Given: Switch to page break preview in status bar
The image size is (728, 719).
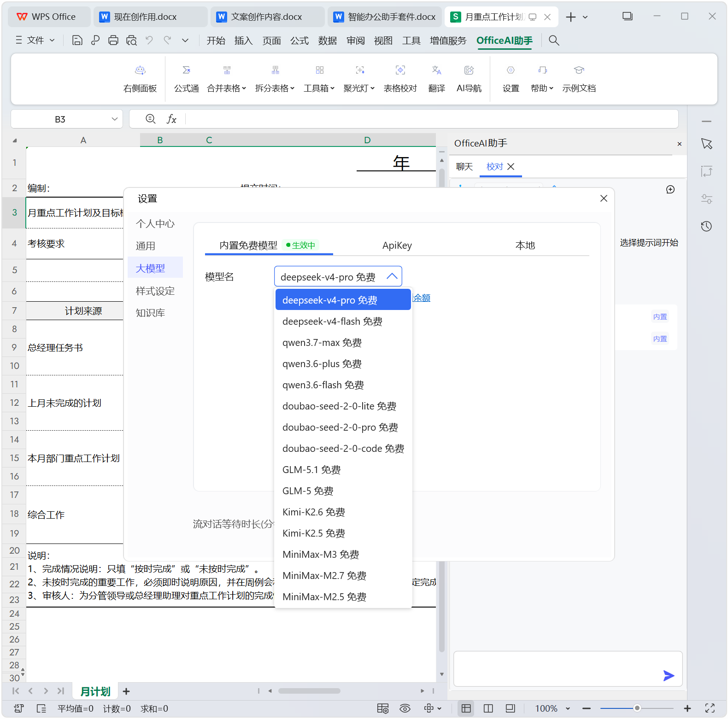Looking at the screenshot, I should pyautogui.click(x=488, y=708).
